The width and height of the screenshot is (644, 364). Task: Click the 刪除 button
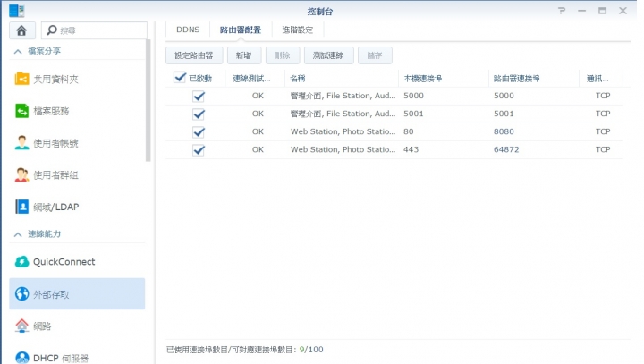pyautogui.click(x=283, y=55)
